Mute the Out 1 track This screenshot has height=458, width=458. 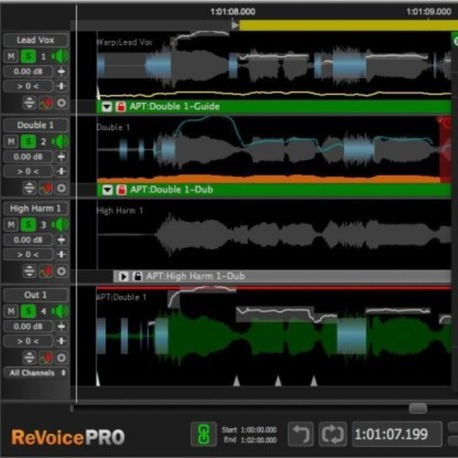point(11,311)
